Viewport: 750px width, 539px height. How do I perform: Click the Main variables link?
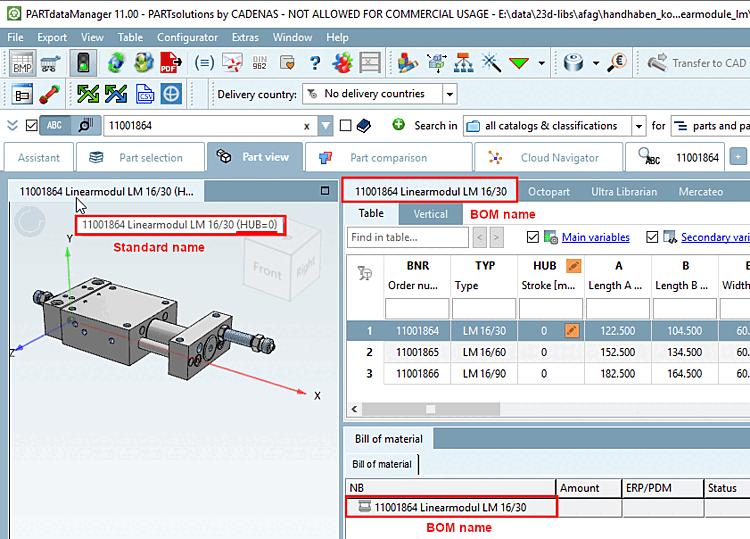pos(595,237)
